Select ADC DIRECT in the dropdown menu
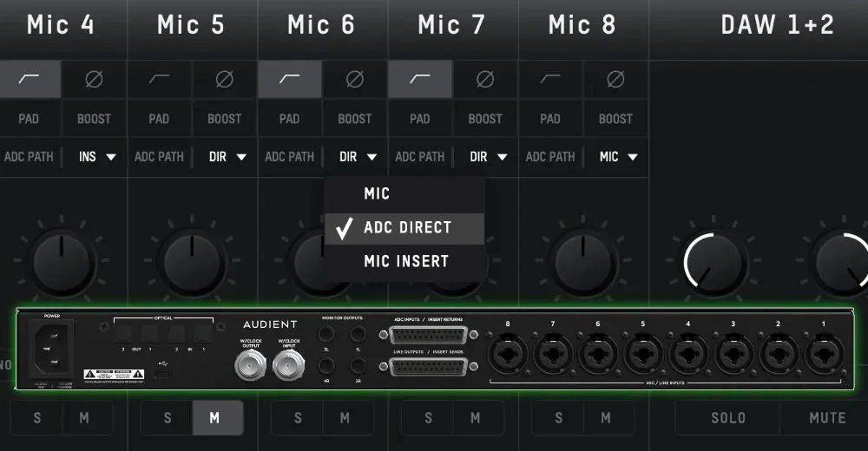 pyautogui.click(x=404, y=228)
